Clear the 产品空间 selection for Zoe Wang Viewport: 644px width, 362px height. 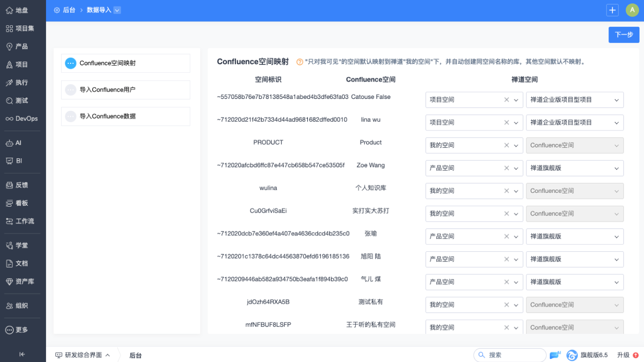[507, 168]
